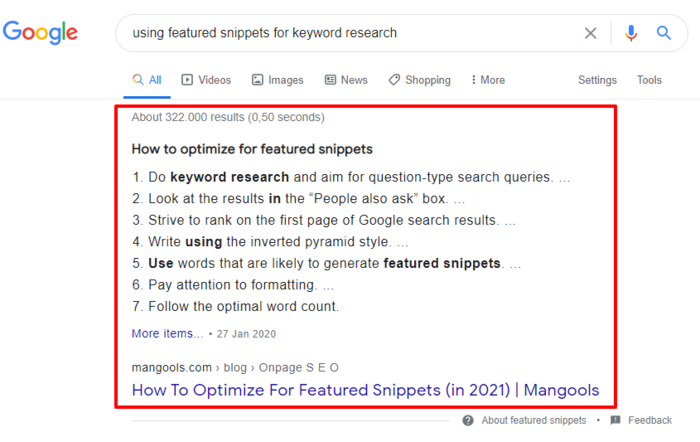The image size is (700, 442).
Task: Switch to the Videos tab label
Action: (x=215, y=80)
